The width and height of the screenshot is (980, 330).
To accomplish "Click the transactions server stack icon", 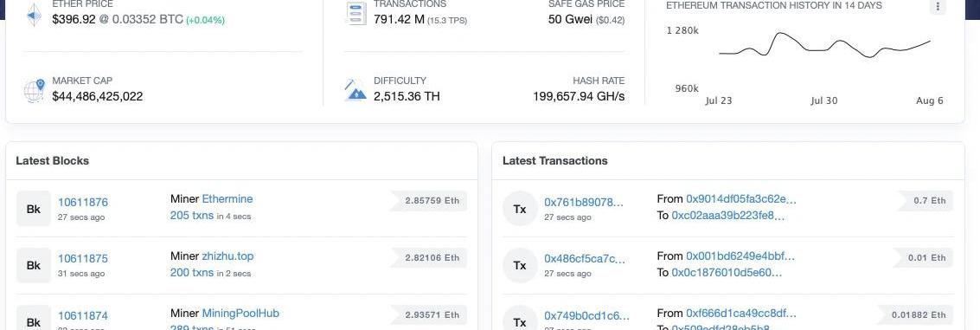I will [x=355, y=14].
